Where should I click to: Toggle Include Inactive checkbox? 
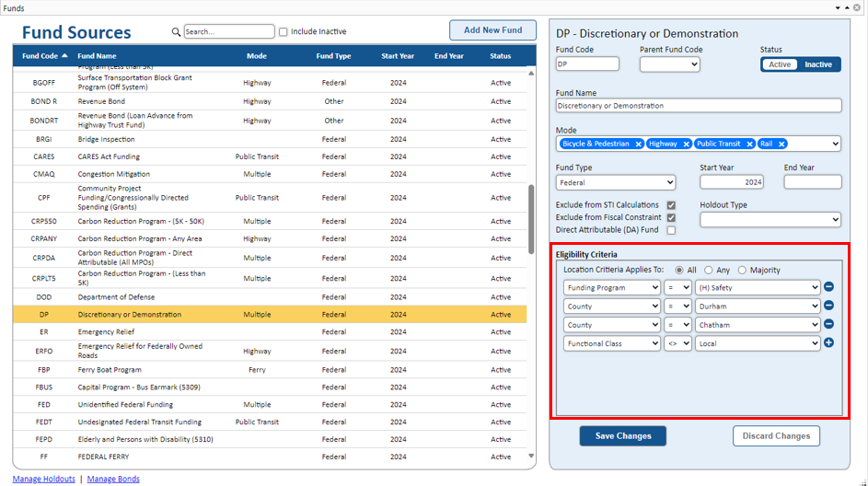point(284,32)
